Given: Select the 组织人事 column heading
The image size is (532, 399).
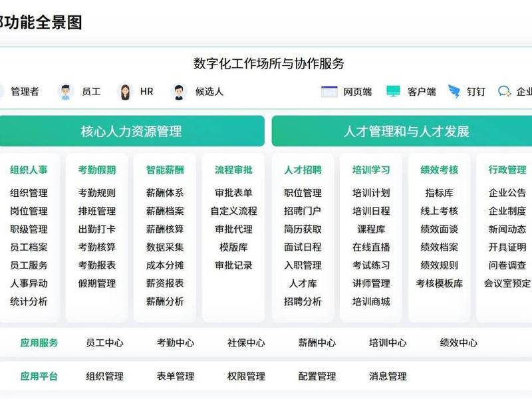Looking at the screenshot, I should (x=29, y=170).
